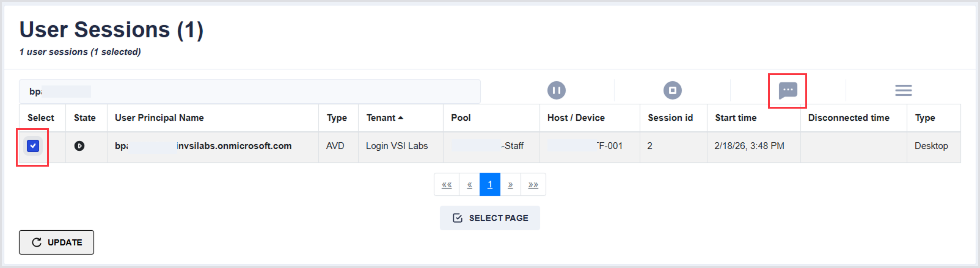Click the invsilabs.onmicrosoft.com user row
This screenshot has width=980, height=268.
(x=234, y=146)
